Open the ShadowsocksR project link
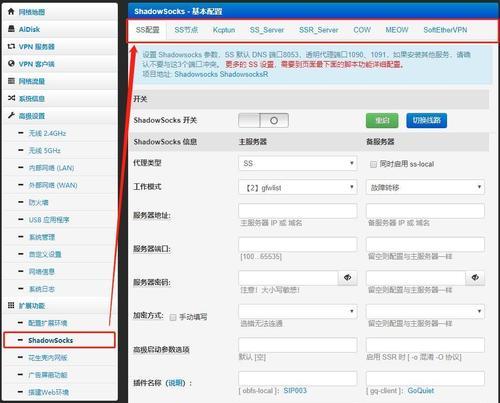This screenshot has width=500, height=403. click(x=244, y=74)
